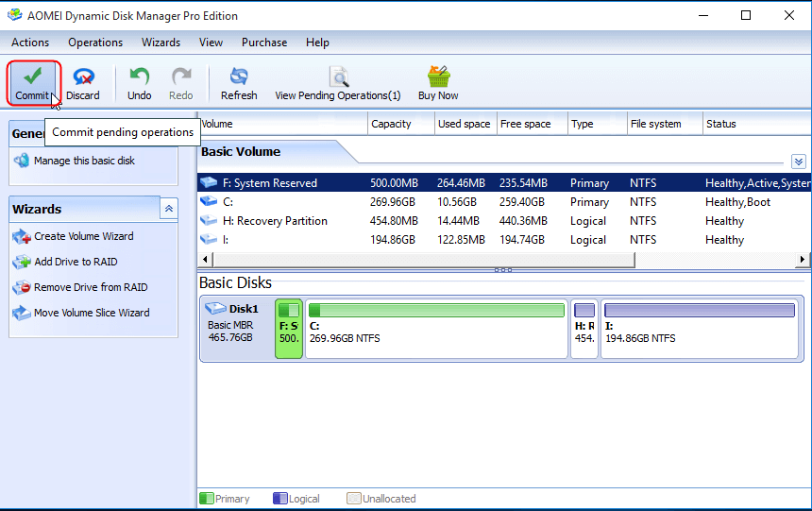Click the 122.85MB used space cell
The width and height of the screenshot is (812, 511).
(461, 239)
